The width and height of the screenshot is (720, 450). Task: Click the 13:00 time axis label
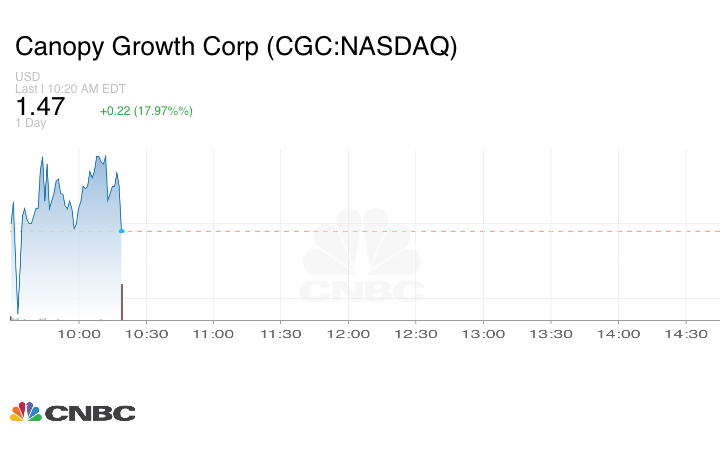483,335
